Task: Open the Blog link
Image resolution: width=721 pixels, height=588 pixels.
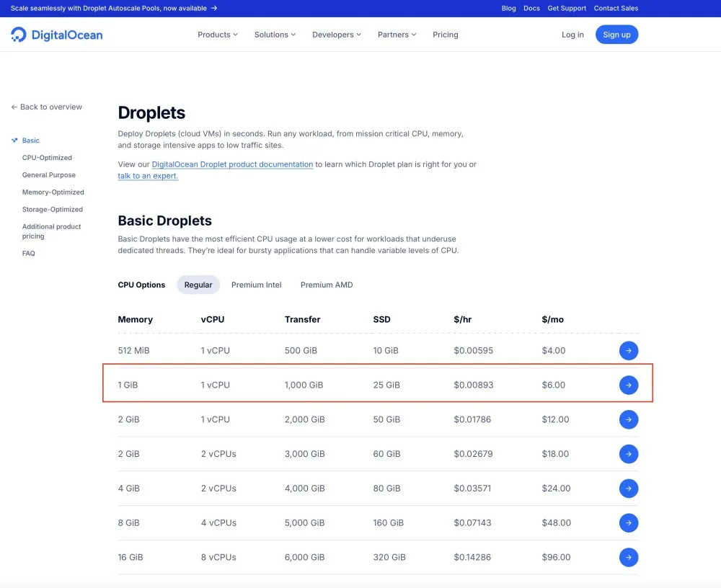Action: [x=508, y=8]
